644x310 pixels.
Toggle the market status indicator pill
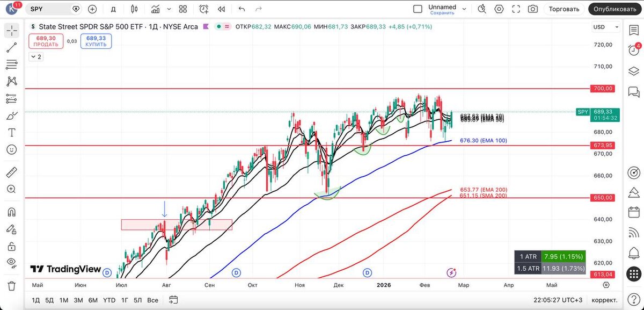click(223, 27)
